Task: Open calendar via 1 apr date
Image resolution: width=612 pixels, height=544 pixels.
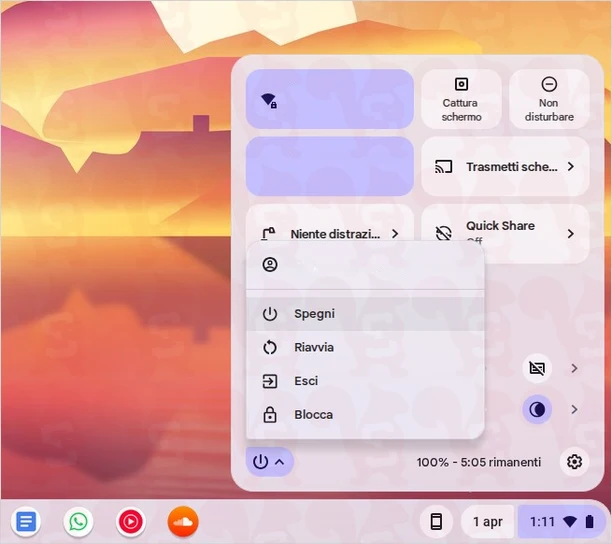Action: point(487,521)
